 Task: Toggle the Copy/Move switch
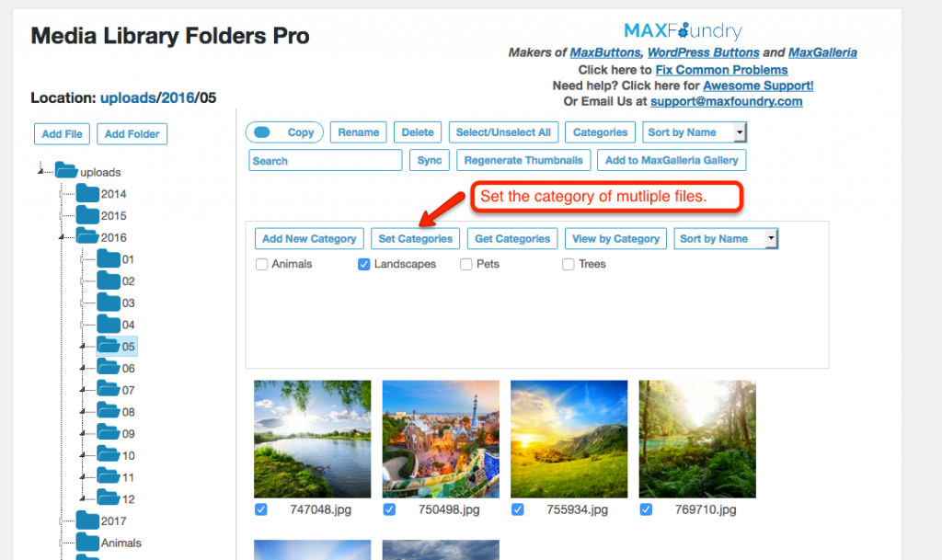pyautogui.click(x=262, y=132)
